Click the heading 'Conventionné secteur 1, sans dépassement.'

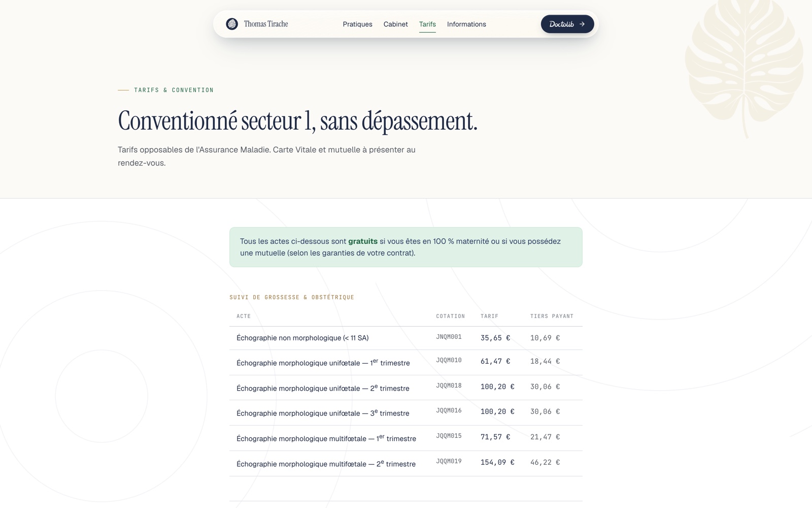(297, 121)
